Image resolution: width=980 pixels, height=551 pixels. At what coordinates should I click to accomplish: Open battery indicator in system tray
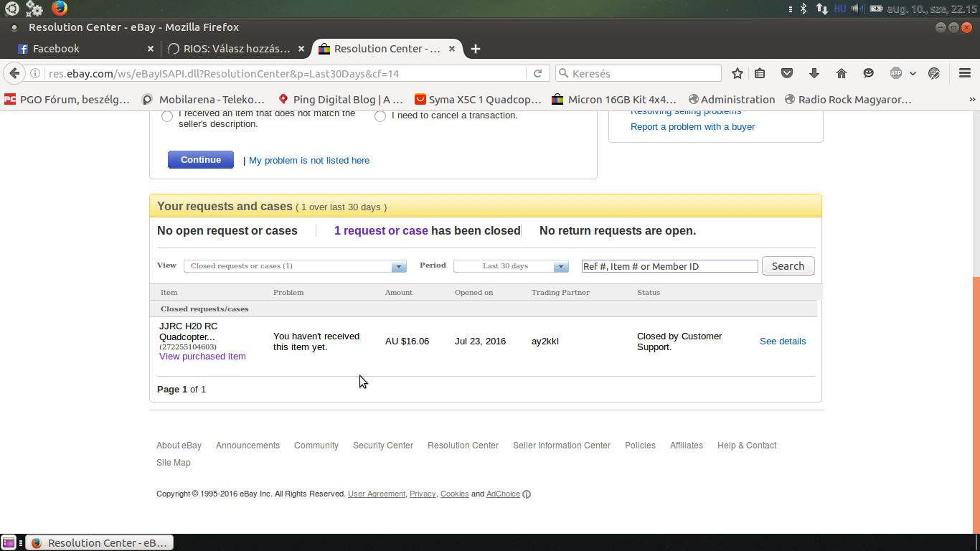click(876, 9)
